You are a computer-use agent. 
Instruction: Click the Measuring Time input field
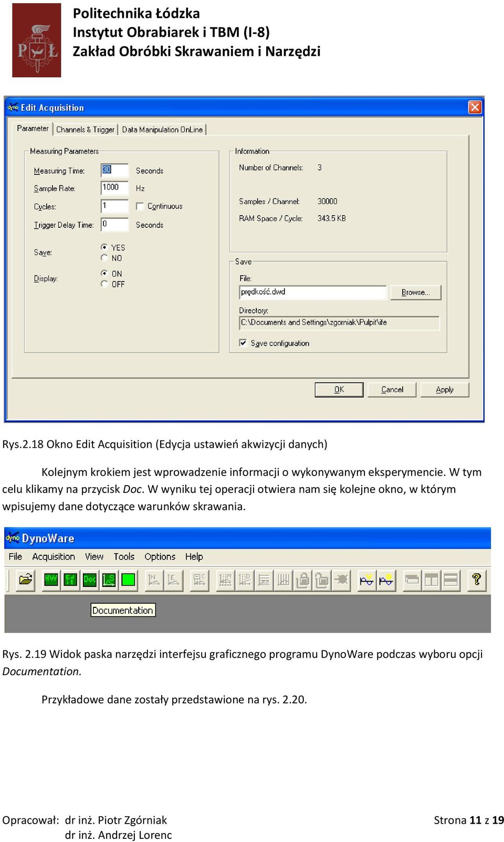click(x=114, y=170)
